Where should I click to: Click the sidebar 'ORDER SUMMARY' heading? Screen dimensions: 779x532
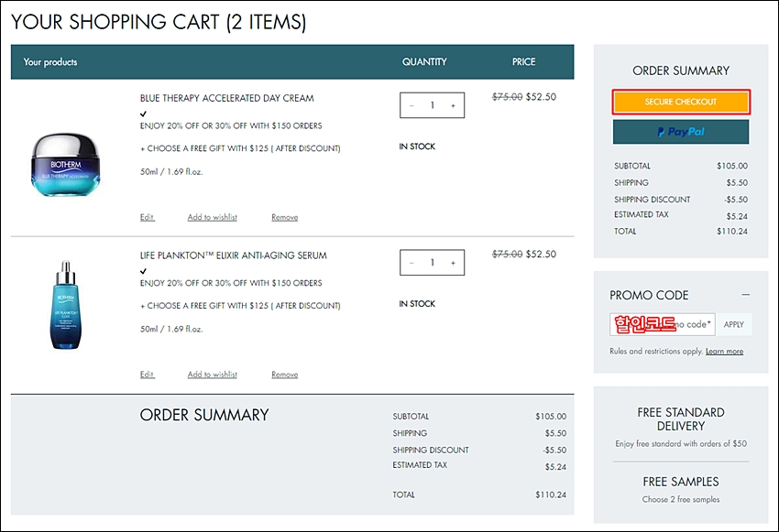[x=681, y=71]
